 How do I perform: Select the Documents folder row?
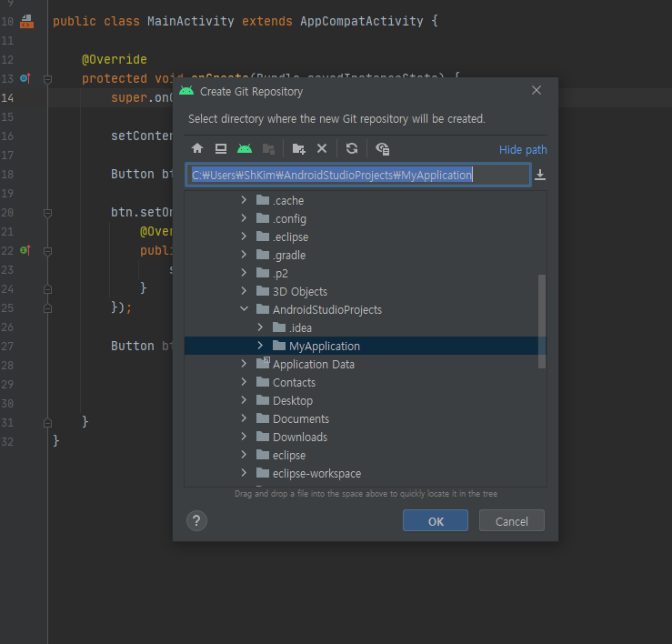point(366,418)
